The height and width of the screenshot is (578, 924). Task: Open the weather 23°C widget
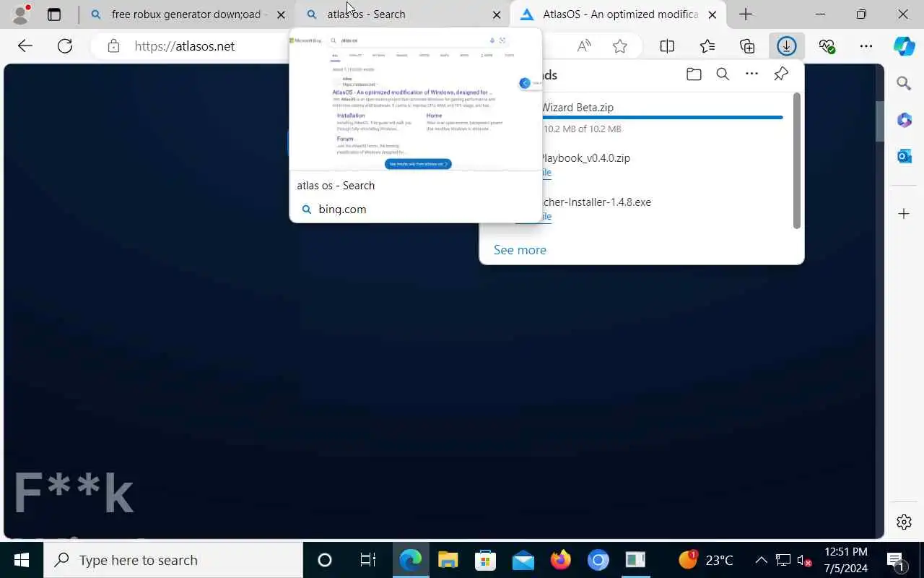(706, 560)
